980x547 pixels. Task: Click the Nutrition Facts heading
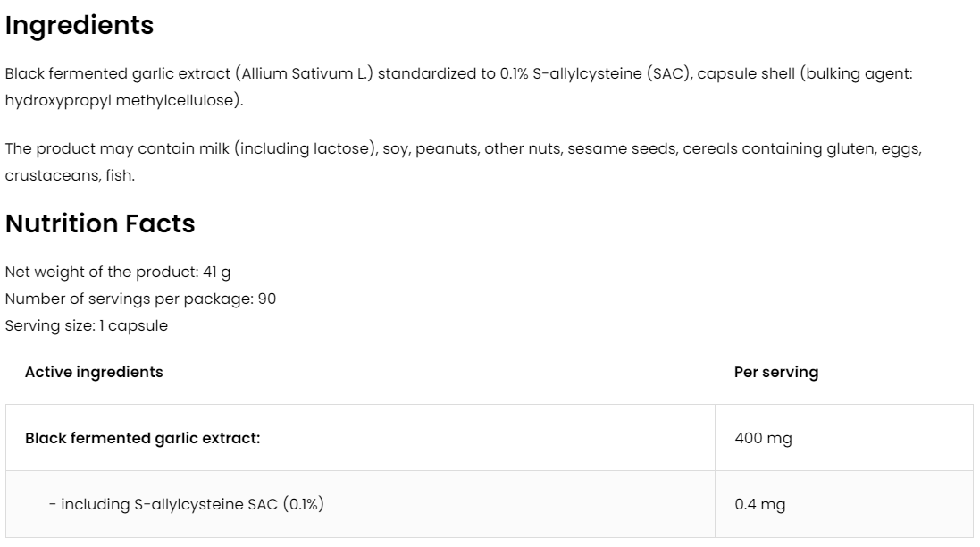pyautogui.click(x=100, y=223)
